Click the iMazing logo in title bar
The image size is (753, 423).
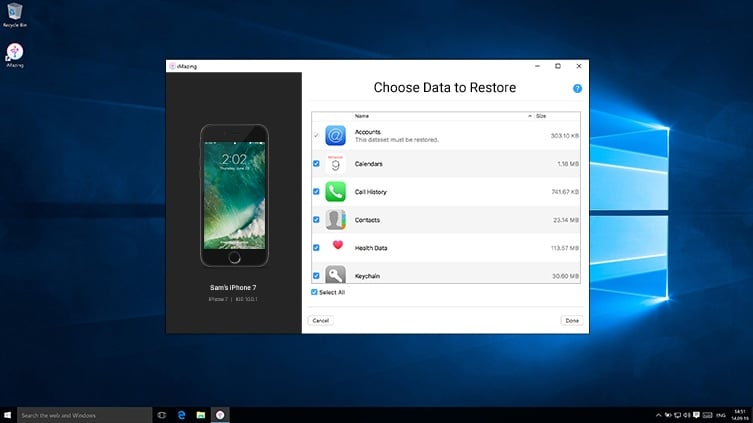(x=172, y=66)
